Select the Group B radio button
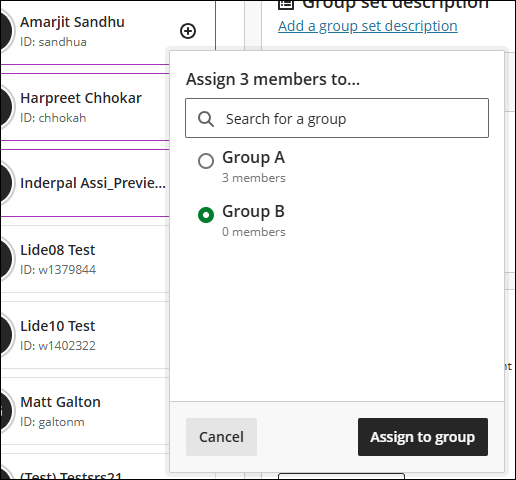This screenshot has height=480, width=516. 206,215
